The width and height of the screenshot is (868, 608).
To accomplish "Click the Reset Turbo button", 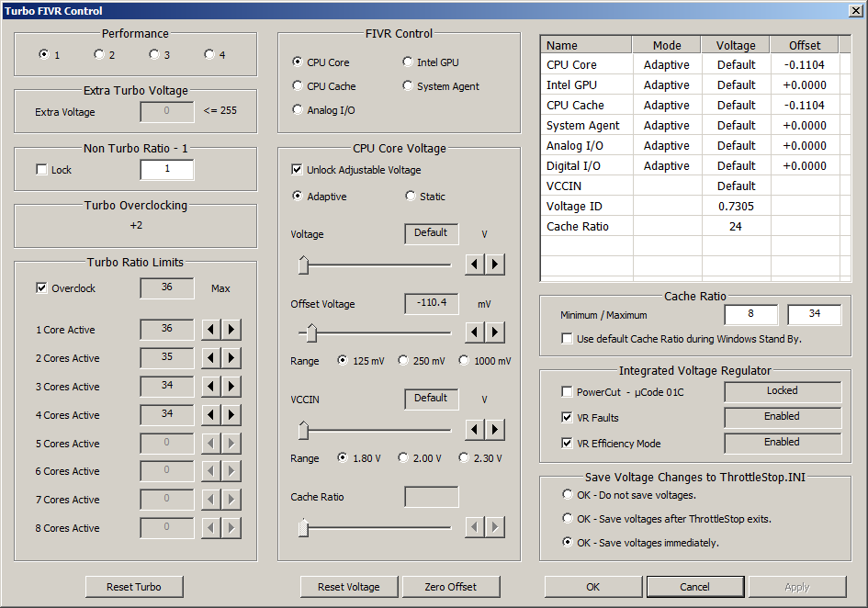I will pyautogui.click(x=134, y=587).
